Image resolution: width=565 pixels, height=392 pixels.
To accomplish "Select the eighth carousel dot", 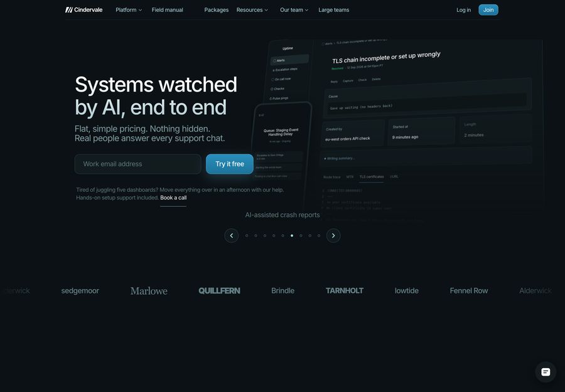I will 310,235.
